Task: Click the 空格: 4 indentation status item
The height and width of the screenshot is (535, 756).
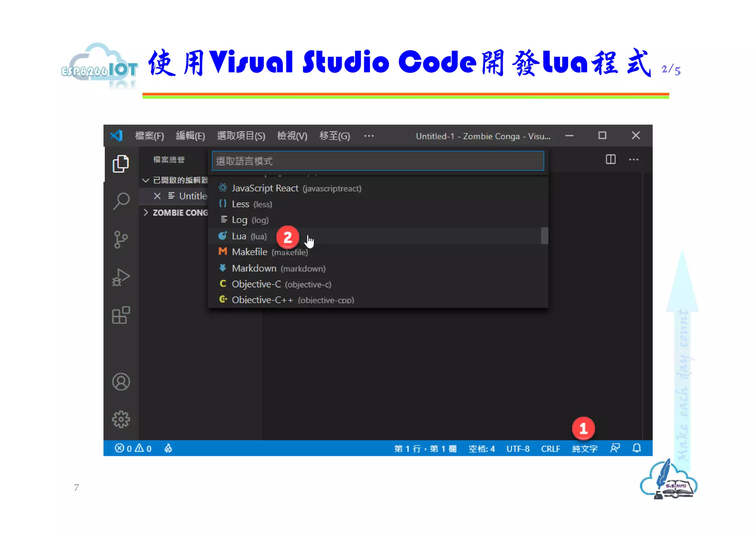Action: pyautogui.click(x=482, y=449)
